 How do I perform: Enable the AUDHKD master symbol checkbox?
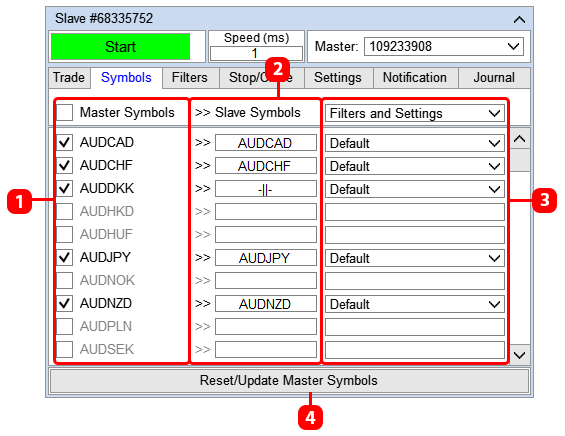click(64, 211)
